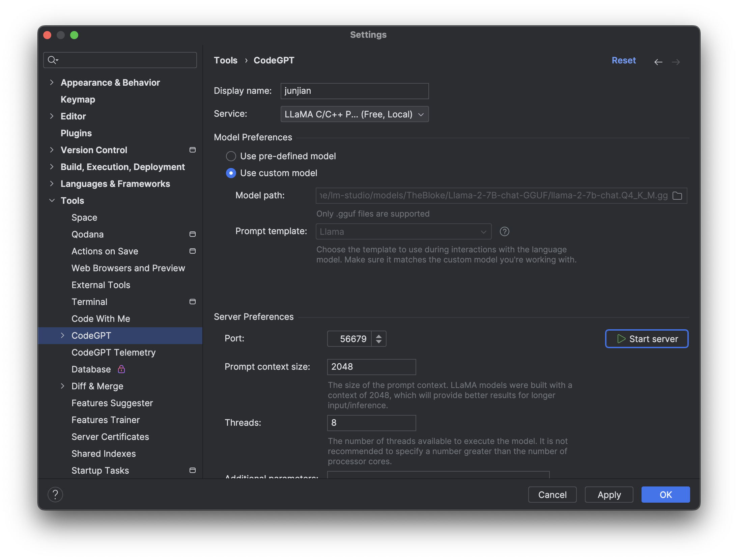Select the Use pre-defined model radio button
Screen dimensions: 738x560
click(x=231, y=156)
